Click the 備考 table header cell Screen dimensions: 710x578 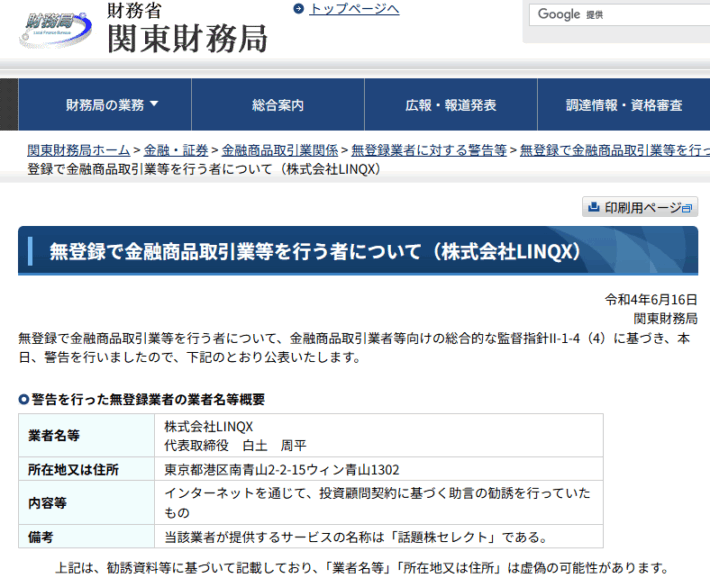coord(86,537)
